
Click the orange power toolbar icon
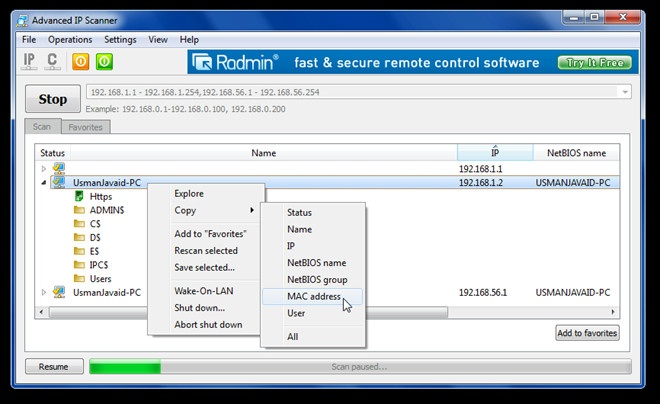(x=80, y=61)
